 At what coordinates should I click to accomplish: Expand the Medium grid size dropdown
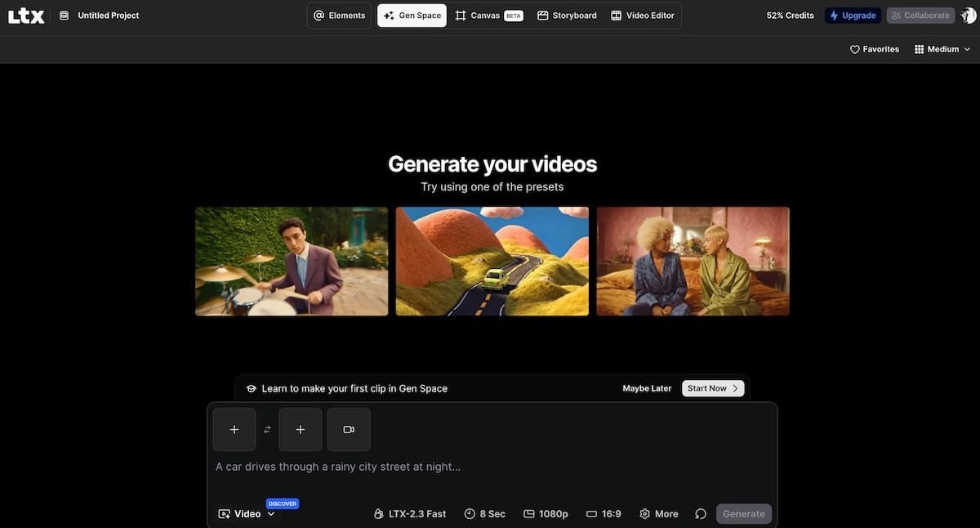[942, 49]
